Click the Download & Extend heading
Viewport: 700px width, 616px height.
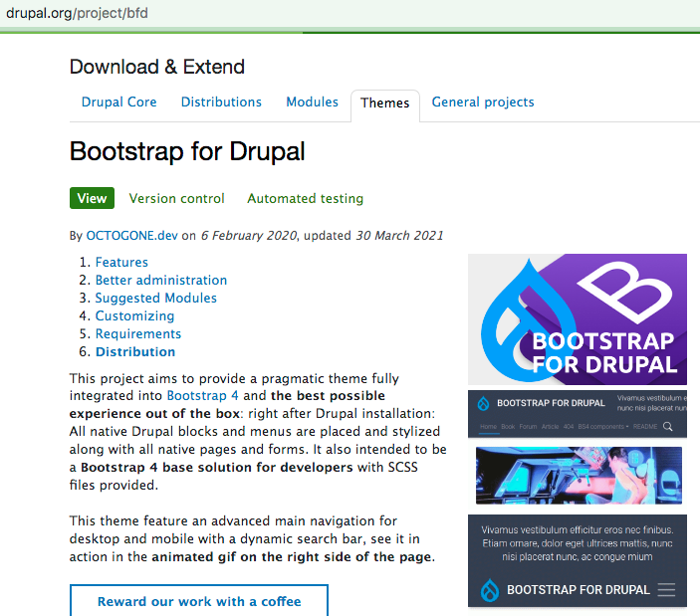[x=157, y=67]
